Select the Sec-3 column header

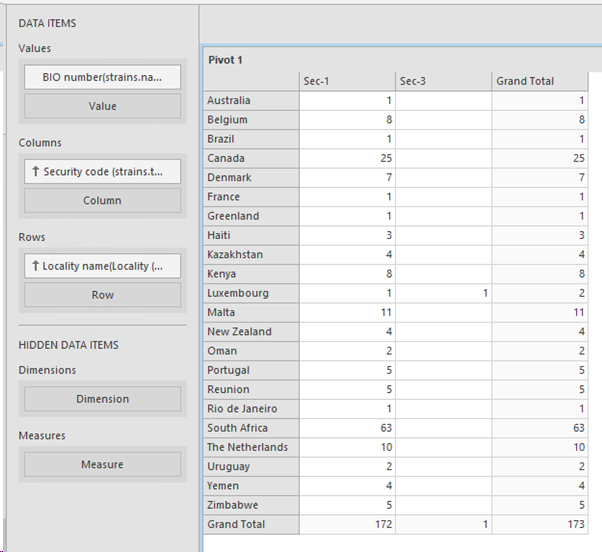pos(443,81)
